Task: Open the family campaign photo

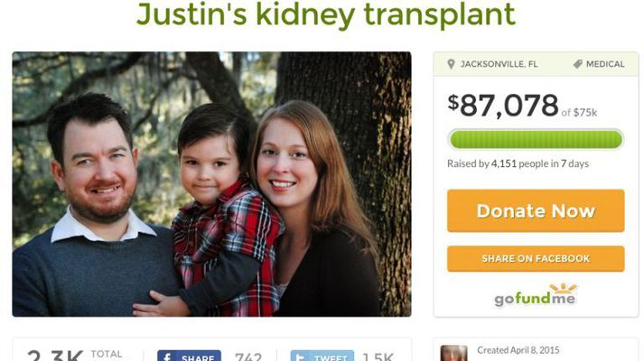Action: [x=211, y=184]
